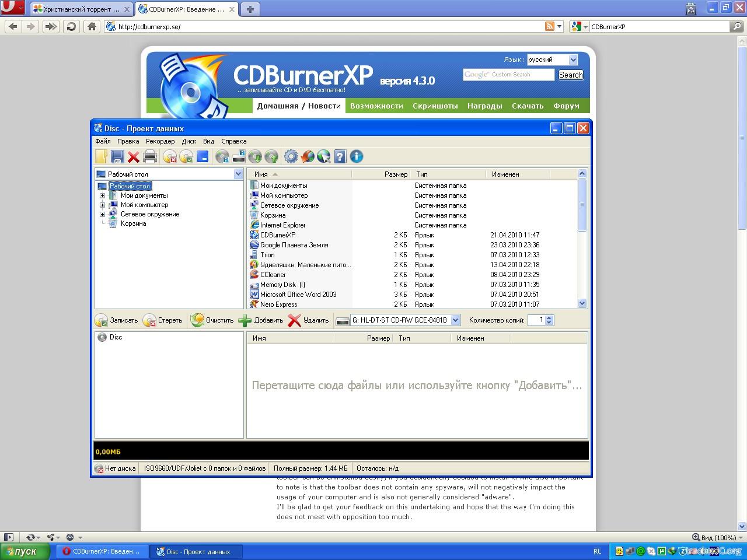Open settings via the gear toolbar icon
Viewport: 747px width, 560px height.
(291, 156)
